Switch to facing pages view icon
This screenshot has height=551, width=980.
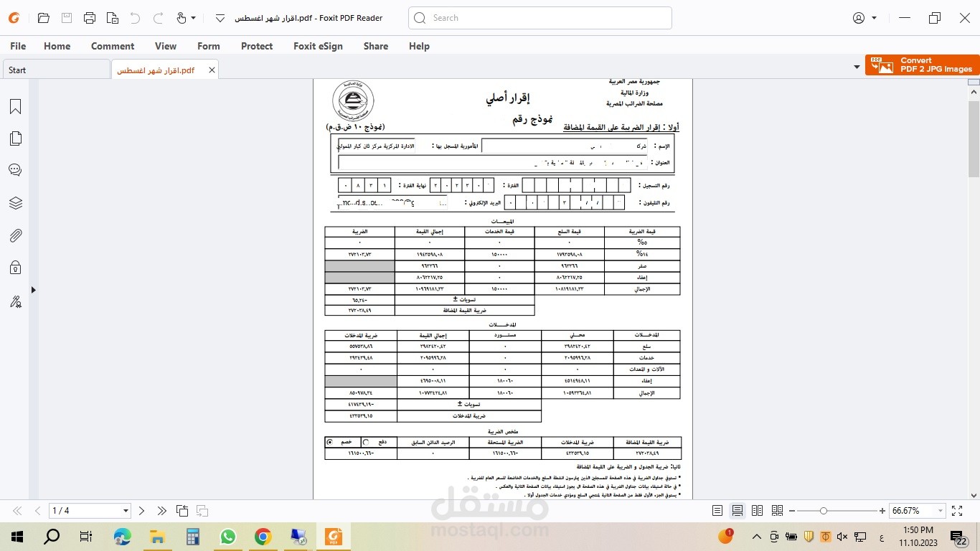click(757, 511)
